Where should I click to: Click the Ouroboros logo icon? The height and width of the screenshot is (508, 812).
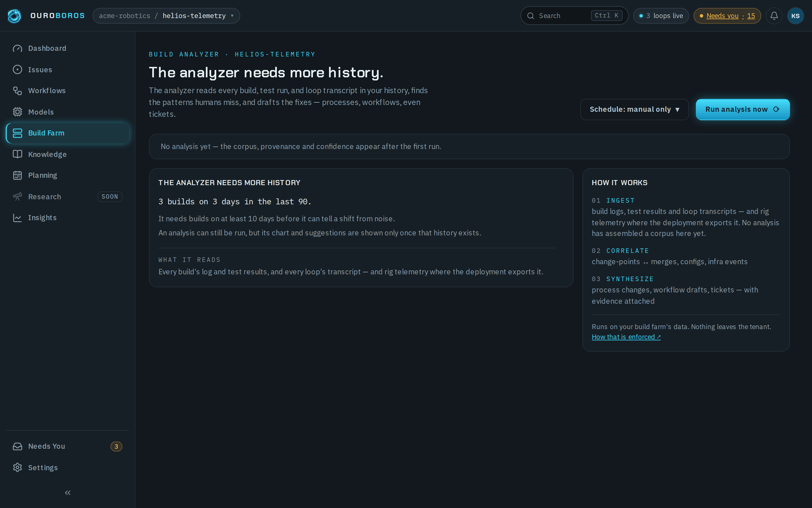point(14,16)
